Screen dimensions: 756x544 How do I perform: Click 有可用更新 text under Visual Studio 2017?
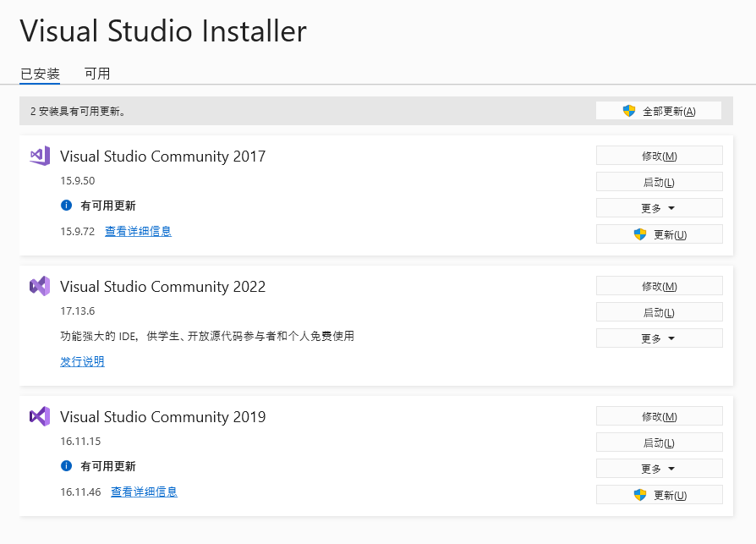[x=108, y=206]
